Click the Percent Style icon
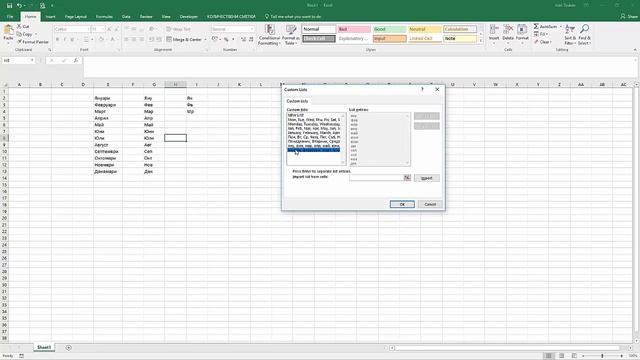640x360 pixels. tap(226, 40)
